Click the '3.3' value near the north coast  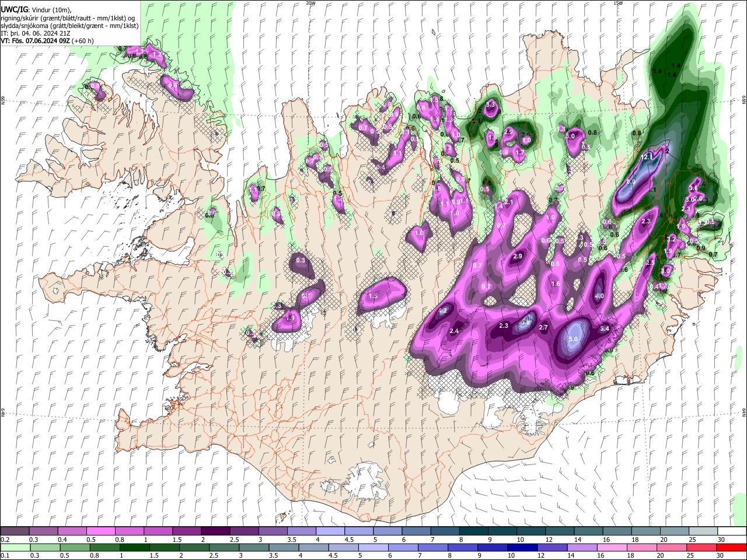point(490,105)
